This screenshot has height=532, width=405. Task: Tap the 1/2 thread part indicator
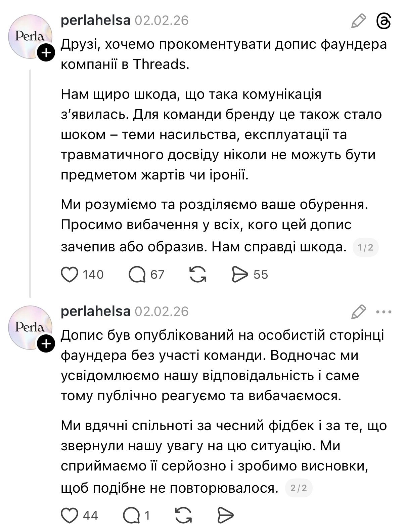pos(366,248)
